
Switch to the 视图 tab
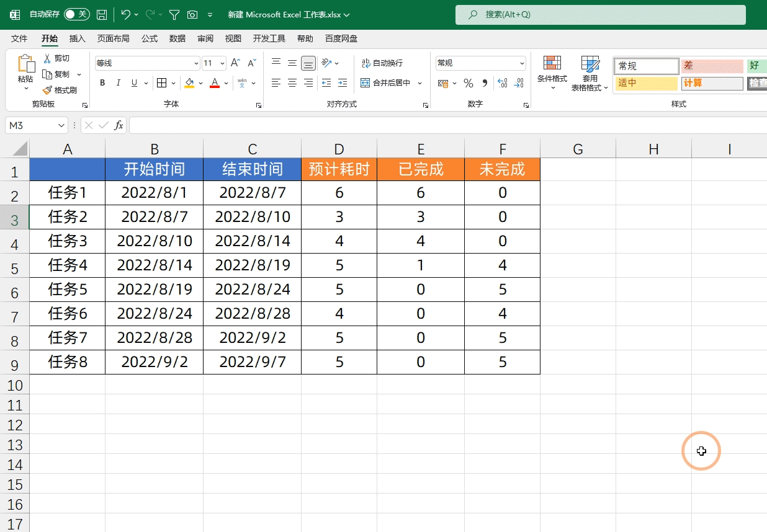click(x=233, y=38)
